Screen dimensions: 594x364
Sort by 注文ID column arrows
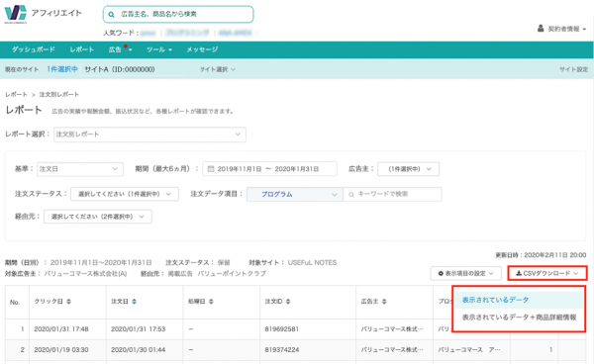pyautogui.click(x=288, y=302)
